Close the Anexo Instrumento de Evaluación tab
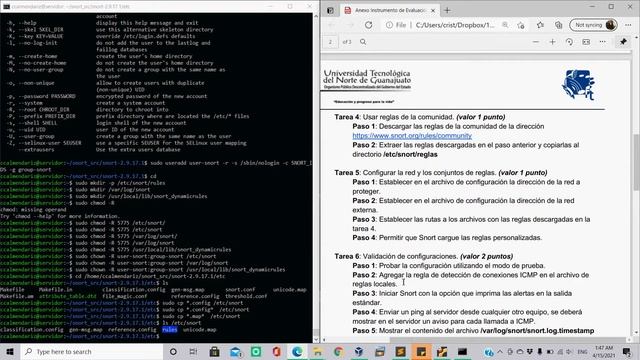Screen dimensions: 640x360 pos(433,10)
